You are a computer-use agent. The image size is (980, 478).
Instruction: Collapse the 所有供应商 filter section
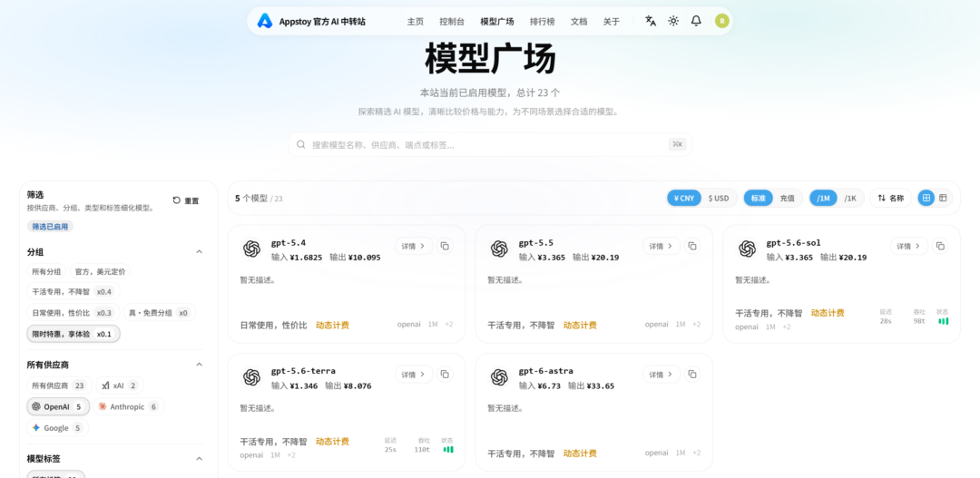tap(200, 365)
